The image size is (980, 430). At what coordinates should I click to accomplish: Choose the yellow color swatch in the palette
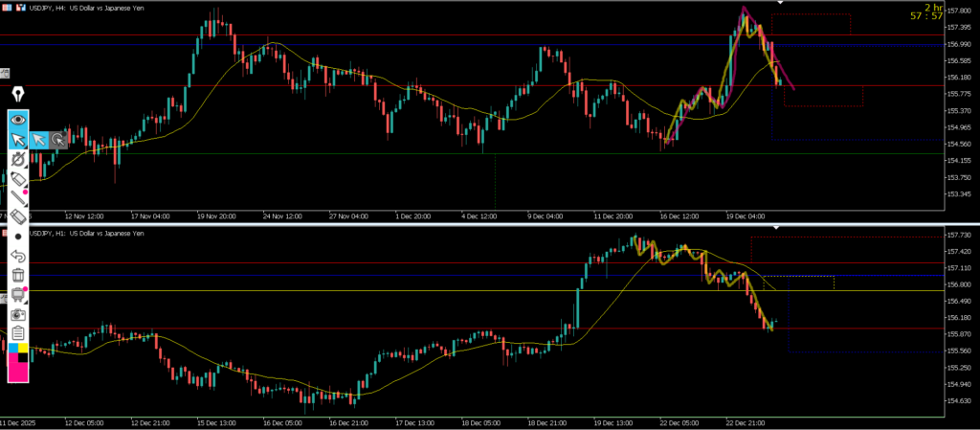[24, 350]
